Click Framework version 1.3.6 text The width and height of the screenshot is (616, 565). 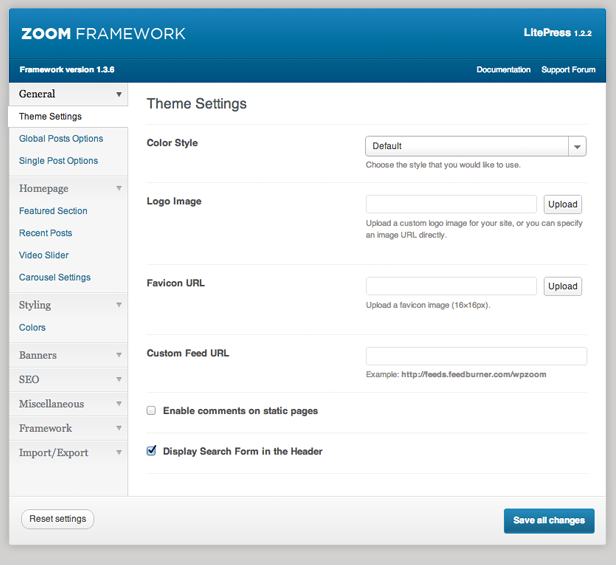click(67, 70)
